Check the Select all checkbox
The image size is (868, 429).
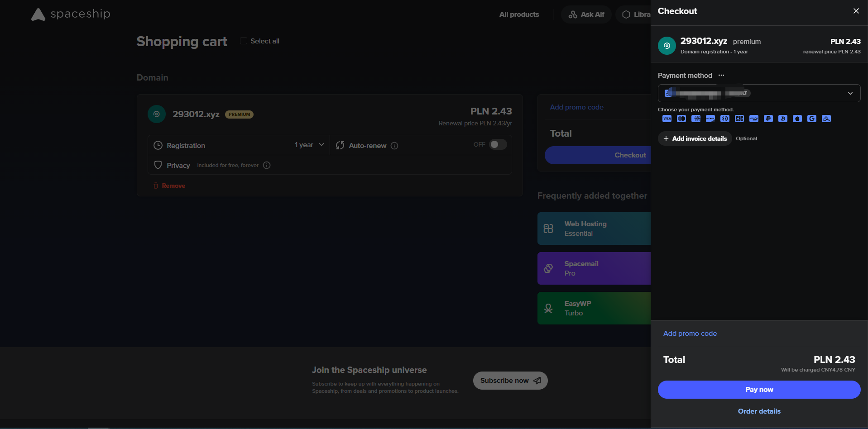(244, 41)
